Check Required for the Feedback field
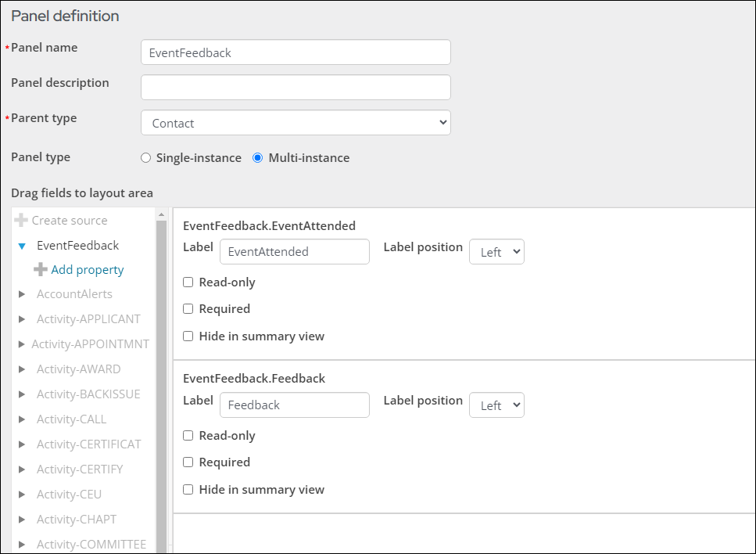This screenshot has width=756, height=554. click(188, 462)
